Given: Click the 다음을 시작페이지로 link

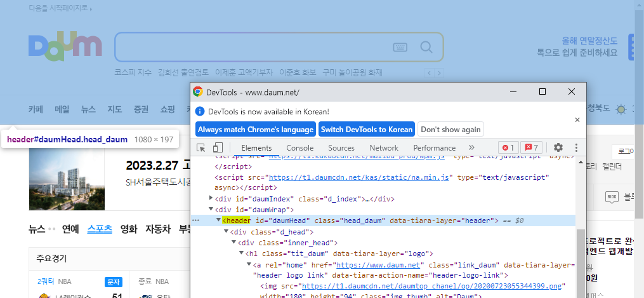Looking at the screenshot, I should pyautogui.click(x=60, y=8).
